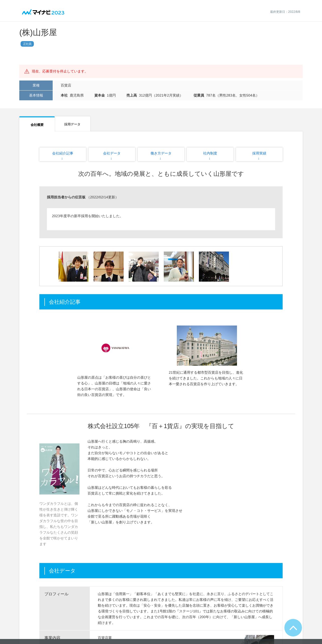
Task: Click the 会社紹介記事 blue section header
Action: [161, 302]
